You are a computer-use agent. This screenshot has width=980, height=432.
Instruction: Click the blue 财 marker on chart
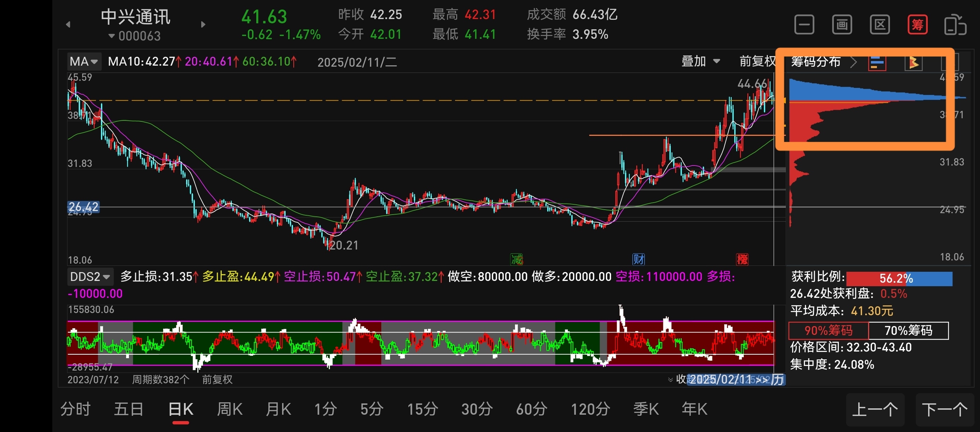pyautogui.click(x=638, y=259)
